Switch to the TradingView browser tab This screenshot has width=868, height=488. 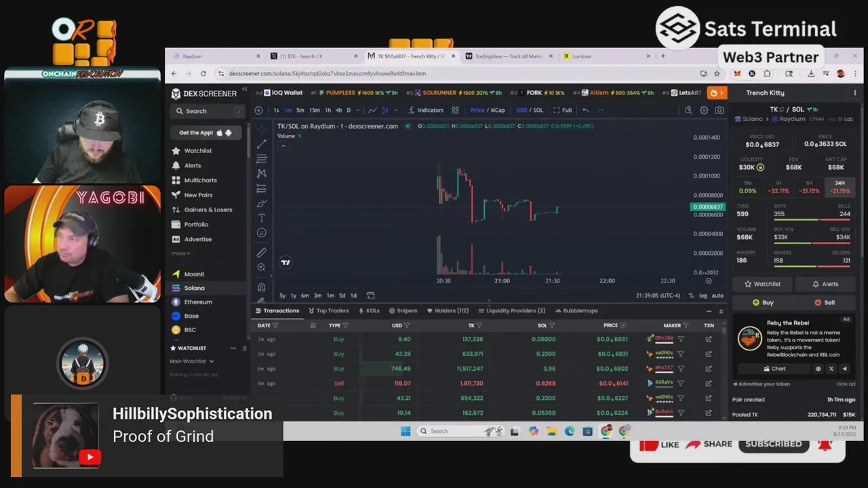tap(509, 56)
